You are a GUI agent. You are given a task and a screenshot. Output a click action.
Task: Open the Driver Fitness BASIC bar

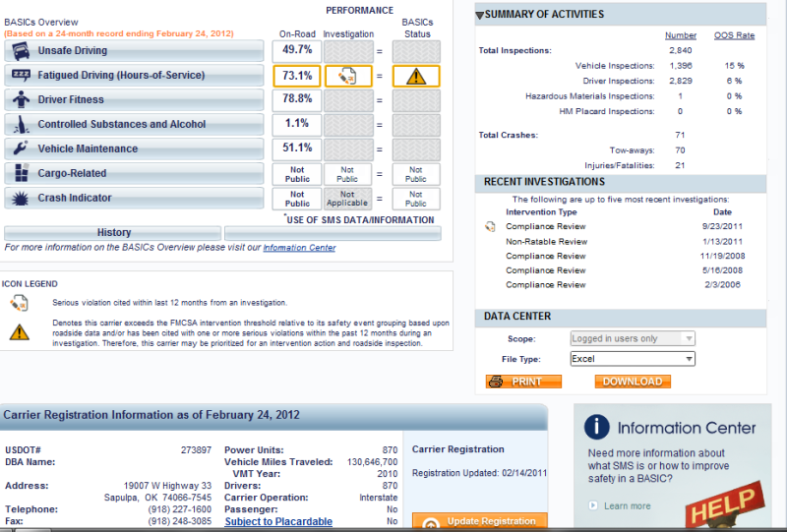coord(134,99)
